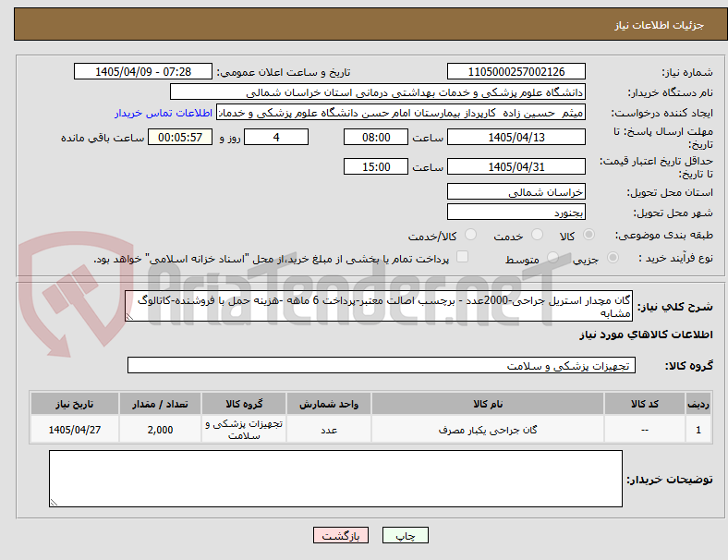This screenshot has height=560, width=728.
Task: Select the کالا radio button
Action: (588, 235)
